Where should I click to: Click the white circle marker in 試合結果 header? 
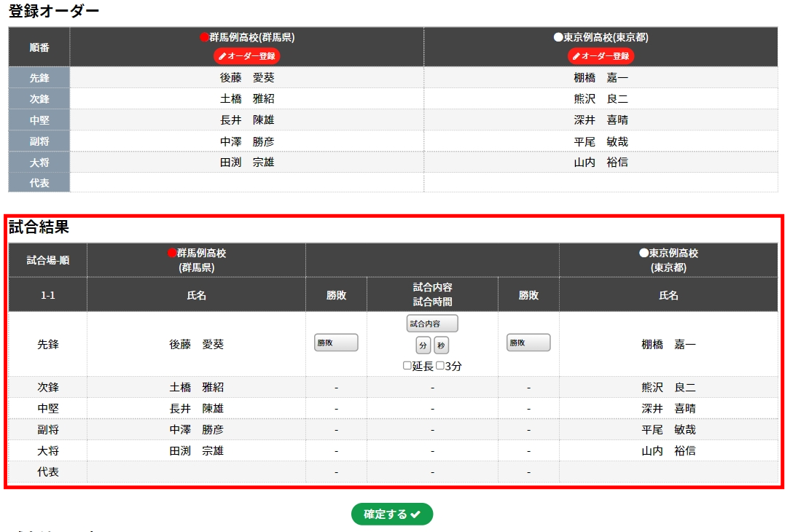(x=644, y=254)
